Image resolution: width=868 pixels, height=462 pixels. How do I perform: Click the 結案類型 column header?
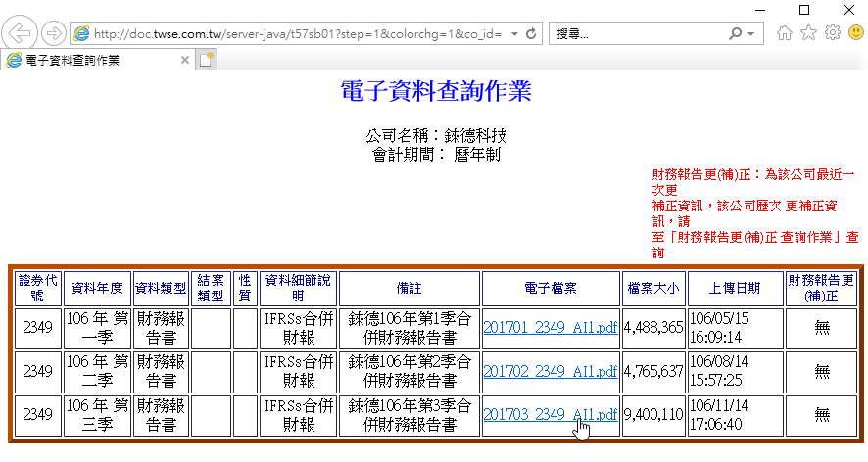211,289
